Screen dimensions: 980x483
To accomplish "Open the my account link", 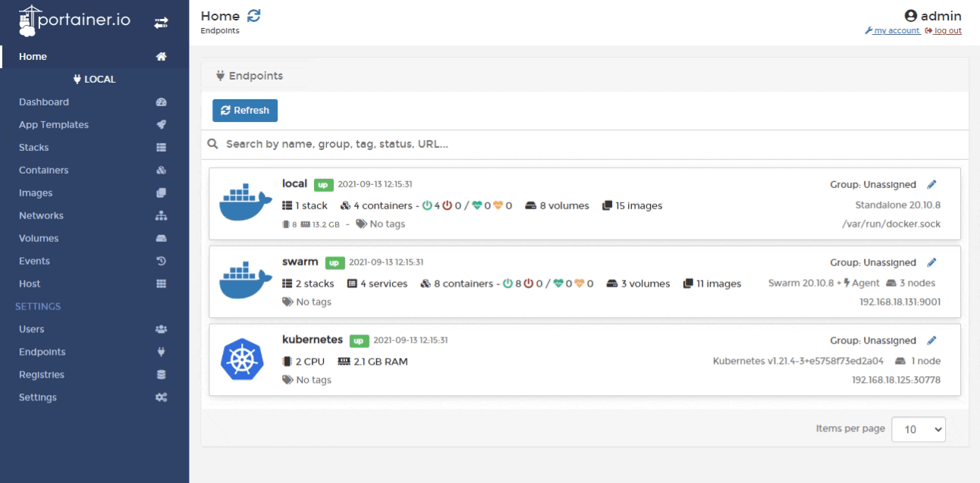I will pyautogui.click(x=892, y=30).
